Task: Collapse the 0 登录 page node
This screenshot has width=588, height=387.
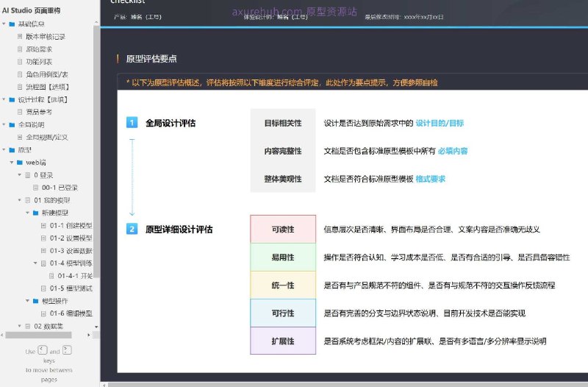Action: 20,175
